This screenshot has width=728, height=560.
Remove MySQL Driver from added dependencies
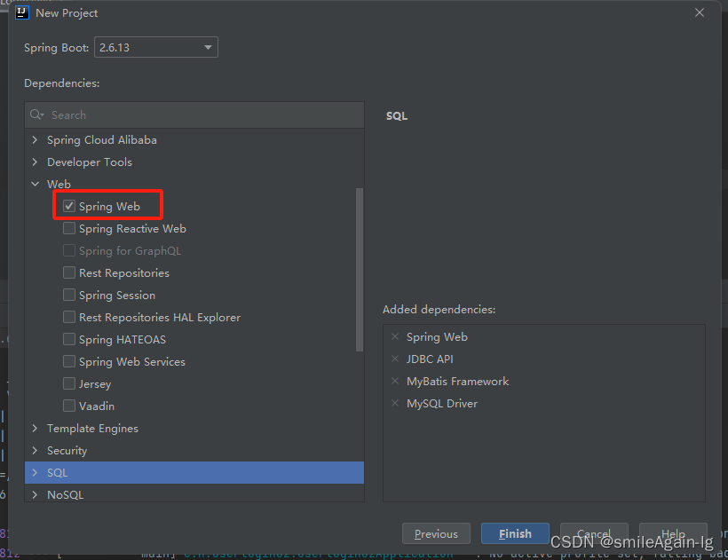coord(395,404)
